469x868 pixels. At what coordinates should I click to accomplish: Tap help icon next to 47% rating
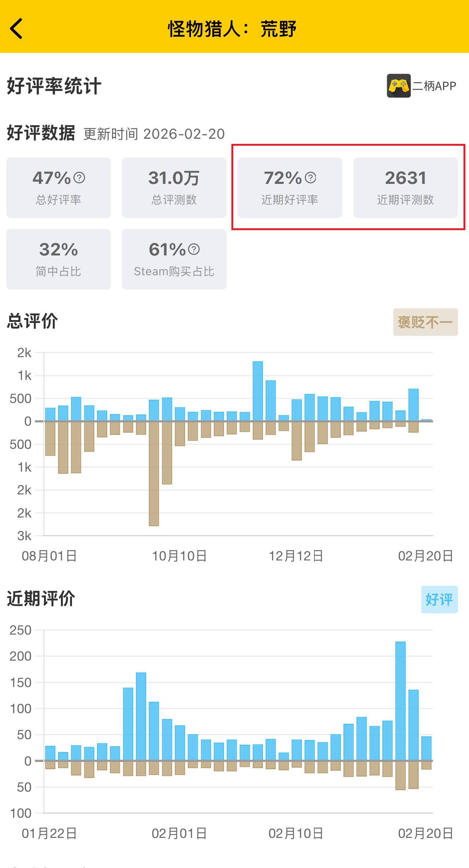tap(79, 178)
